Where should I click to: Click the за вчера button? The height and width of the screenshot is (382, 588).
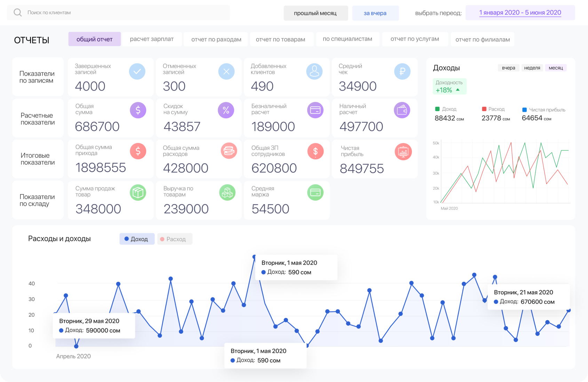[x=375, y=13]
